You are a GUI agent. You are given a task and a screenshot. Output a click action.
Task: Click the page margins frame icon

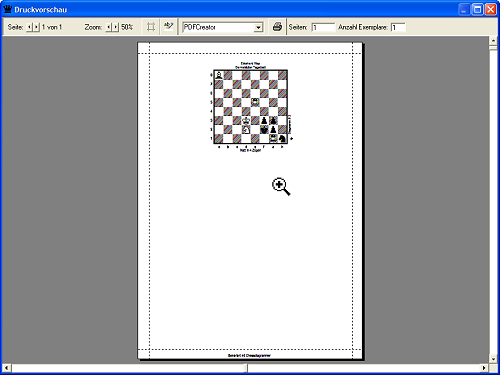pyautogui.click(x=151, y=27)
